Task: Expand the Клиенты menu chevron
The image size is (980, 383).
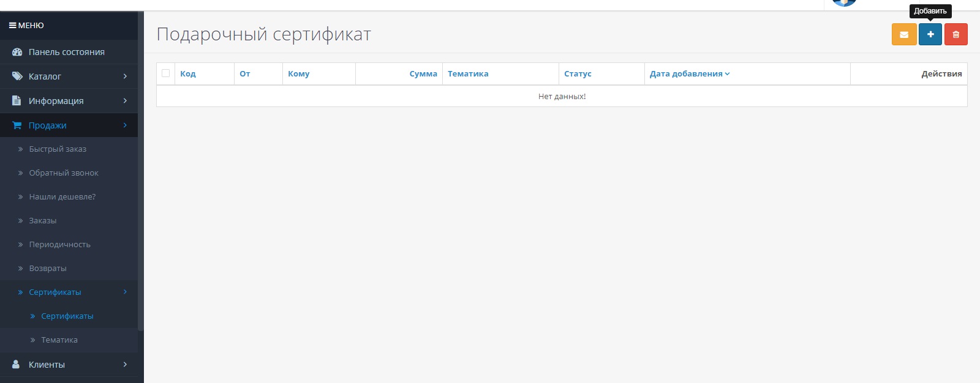Action: pos(125,364)
